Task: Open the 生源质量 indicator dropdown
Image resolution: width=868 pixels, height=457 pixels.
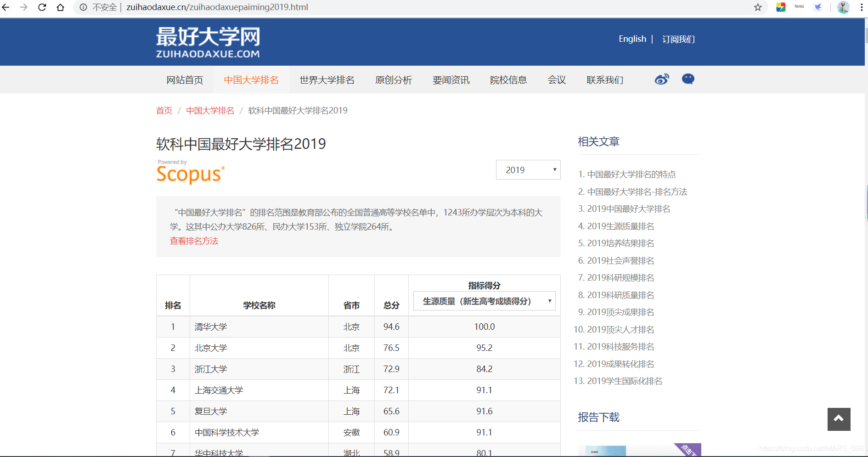Action: coord(484,301)
